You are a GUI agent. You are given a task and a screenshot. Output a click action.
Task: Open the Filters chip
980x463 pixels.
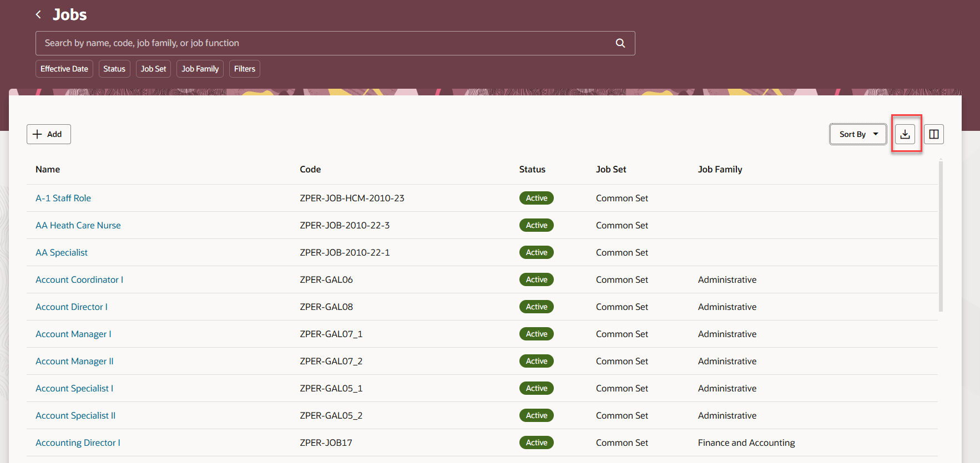(x=245, y=69)
